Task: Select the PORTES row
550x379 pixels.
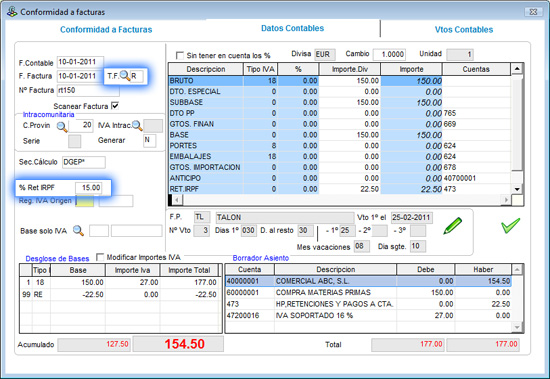Action: click(x=340, y=146)
